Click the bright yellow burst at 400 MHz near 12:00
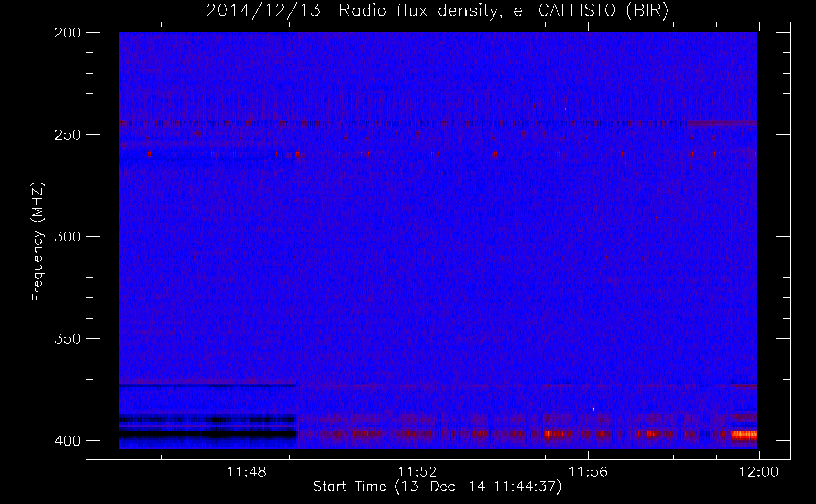Screen dimensions: 816x504 (x=744, y=434)
